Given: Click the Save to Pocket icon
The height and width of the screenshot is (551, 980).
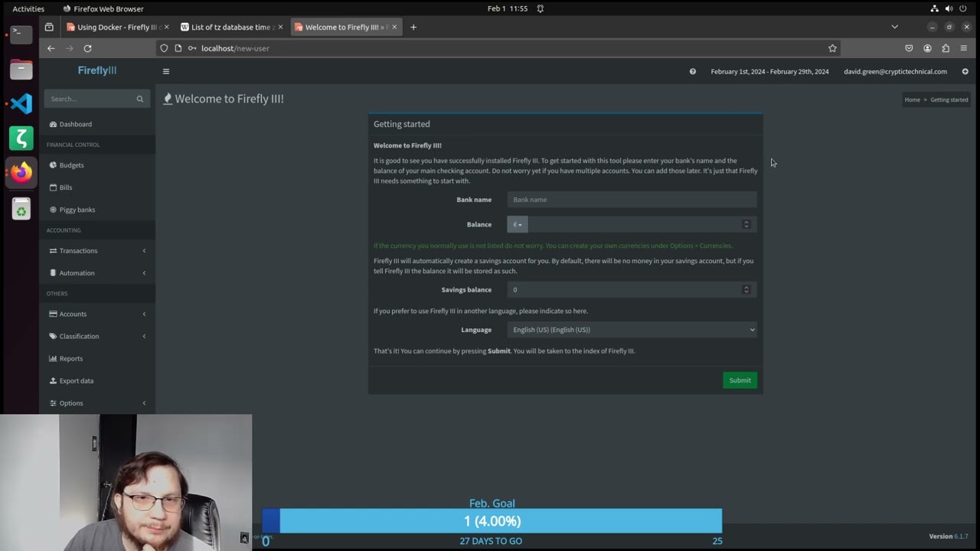Looking at the screenshot, I should (909, 48).
